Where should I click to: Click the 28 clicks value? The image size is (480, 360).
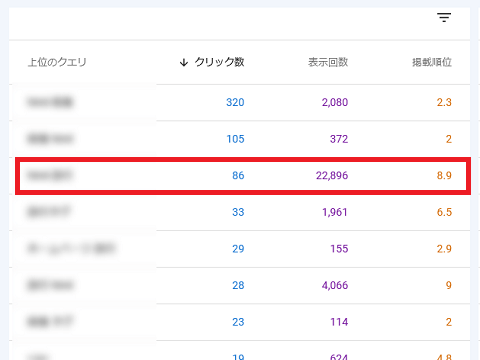pyautogui.click(x=238, y=285)
